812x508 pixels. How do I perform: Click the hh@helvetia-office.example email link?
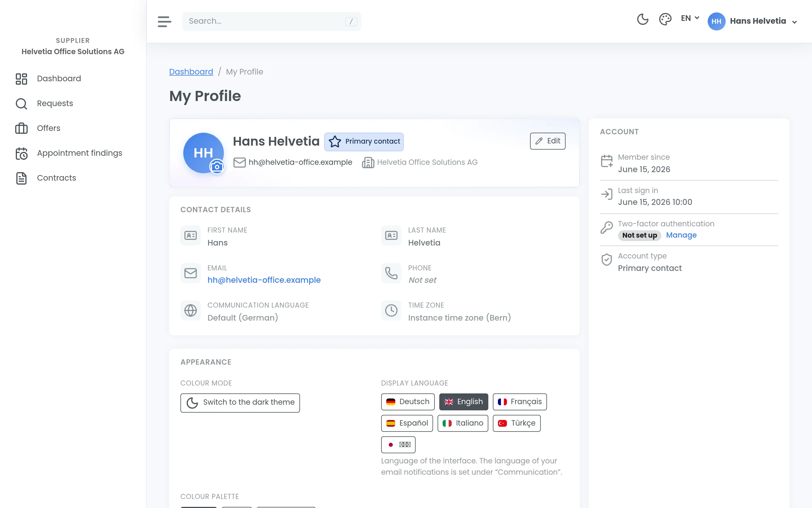(x=264, y=280)
